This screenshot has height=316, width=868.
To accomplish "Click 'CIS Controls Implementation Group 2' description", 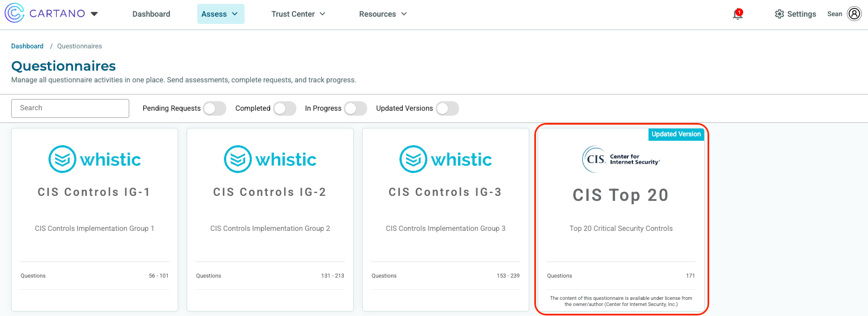I will coord(270,228).
